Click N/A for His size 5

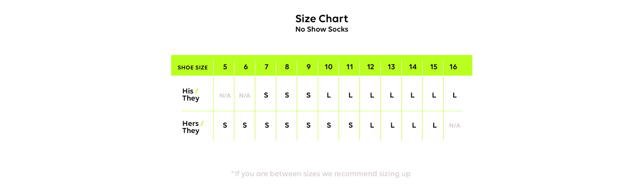coord(225,96)
